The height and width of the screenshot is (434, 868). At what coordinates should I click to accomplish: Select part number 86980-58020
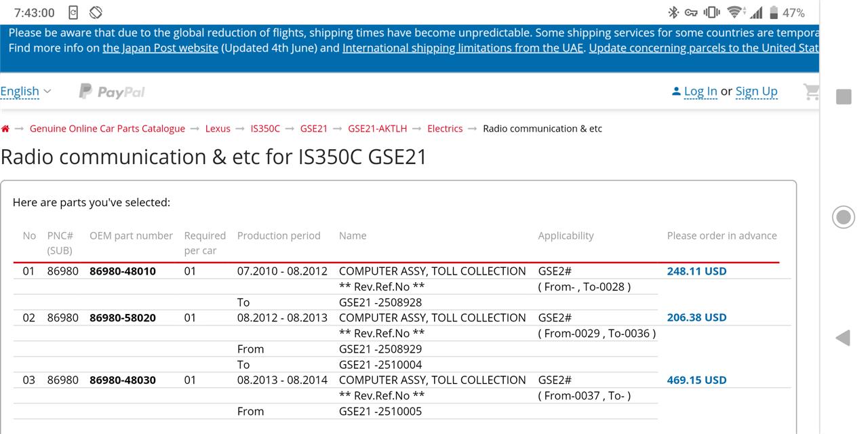123,317
